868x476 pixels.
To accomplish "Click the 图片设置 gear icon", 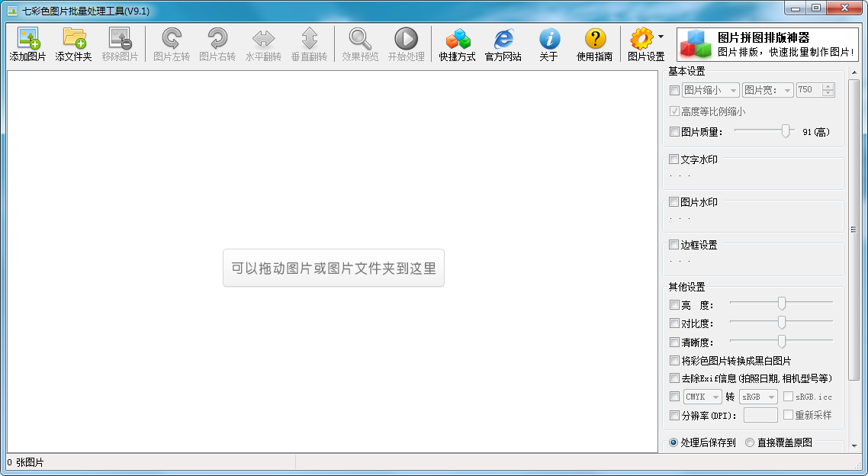I will (641, 39).
